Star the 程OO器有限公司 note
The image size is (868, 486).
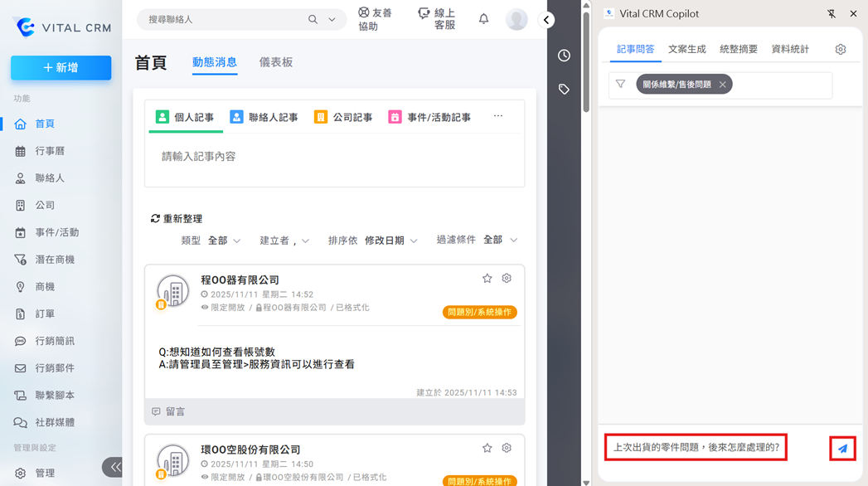click(487, 279)
